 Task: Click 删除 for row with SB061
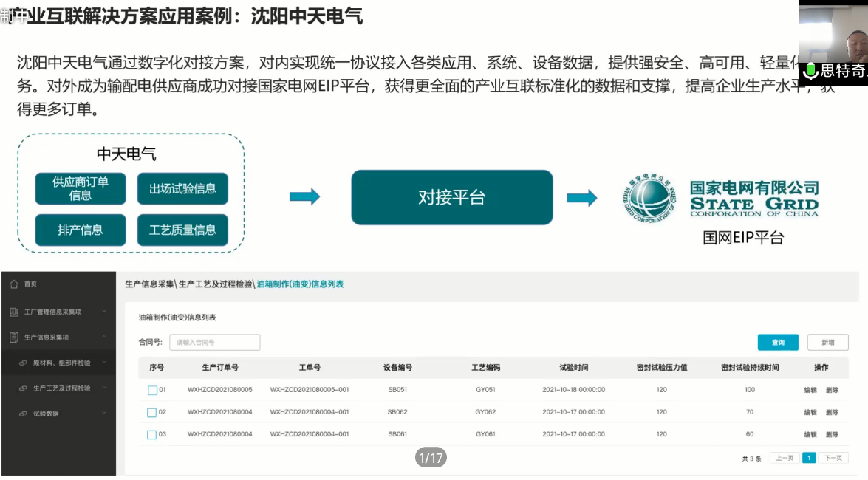pyautogui.click(x=832, y=435)
